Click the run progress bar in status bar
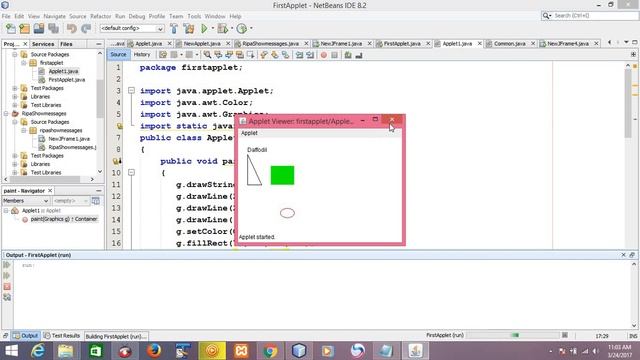 tap(513, 335)
